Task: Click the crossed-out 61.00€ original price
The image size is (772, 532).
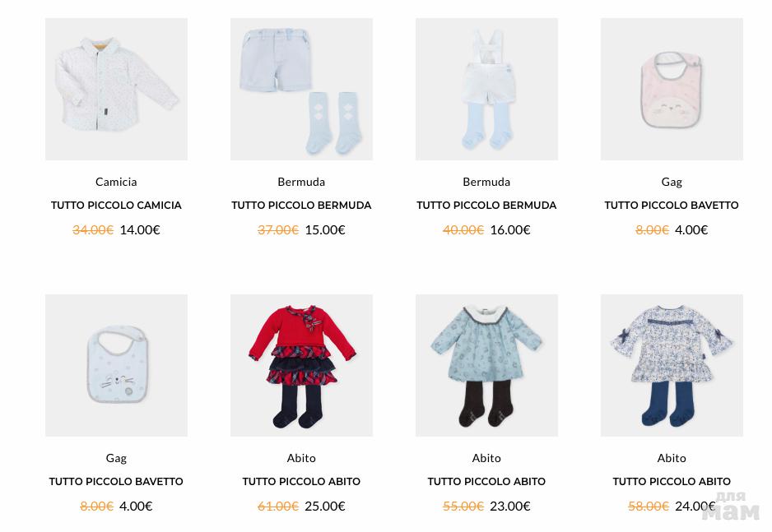Action: tap(278, 506)
